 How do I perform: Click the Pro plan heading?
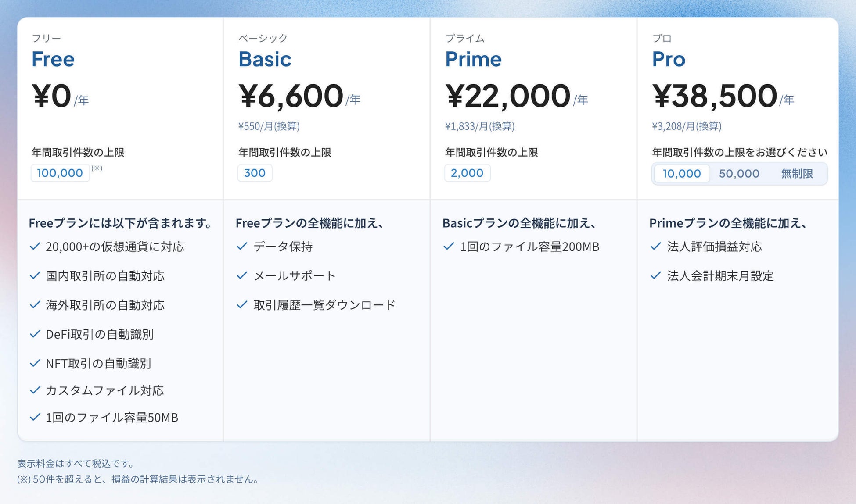[669, 59]
